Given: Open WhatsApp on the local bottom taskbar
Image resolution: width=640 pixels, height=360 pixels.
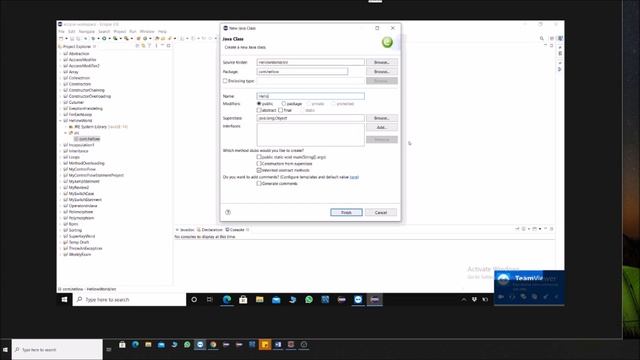Looking at the screenshot, I should 187,345.
